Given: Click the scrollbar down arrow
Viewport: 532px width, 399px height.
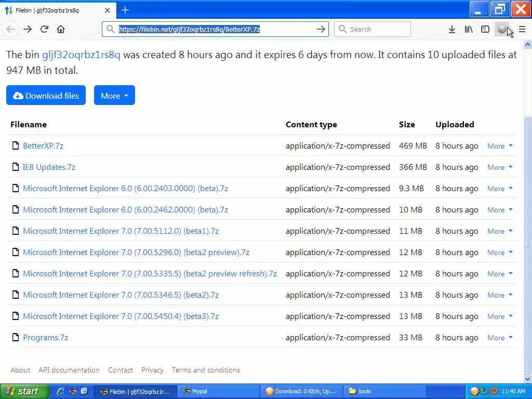Looking at the screenshot, I should 527,379.
